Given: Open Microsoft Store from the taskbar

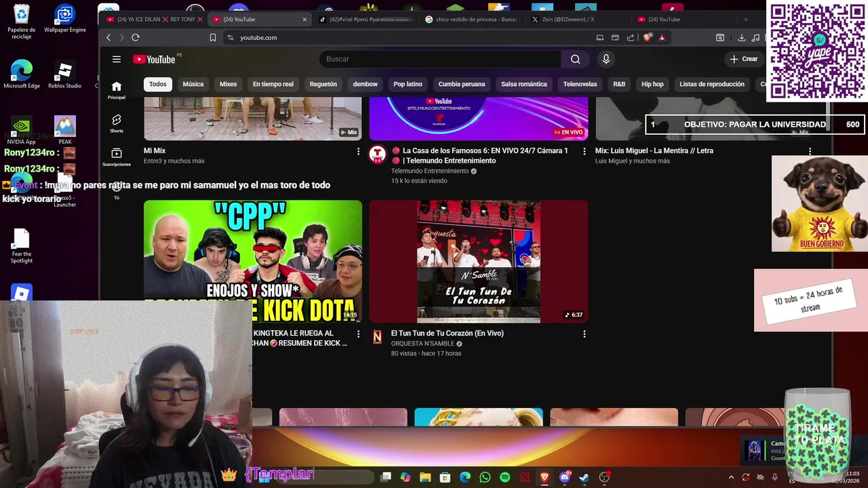Looking at the screenshot, I should [445, 477].
